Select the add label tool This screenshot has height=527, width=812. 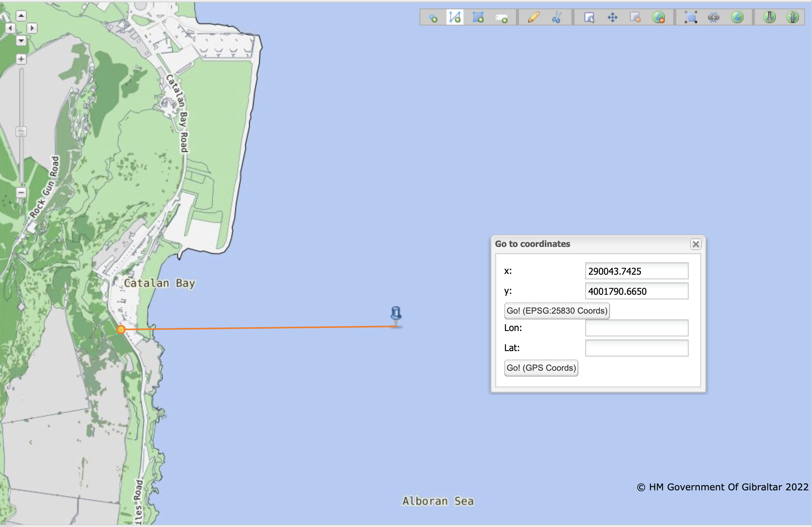tap(501, 18)
